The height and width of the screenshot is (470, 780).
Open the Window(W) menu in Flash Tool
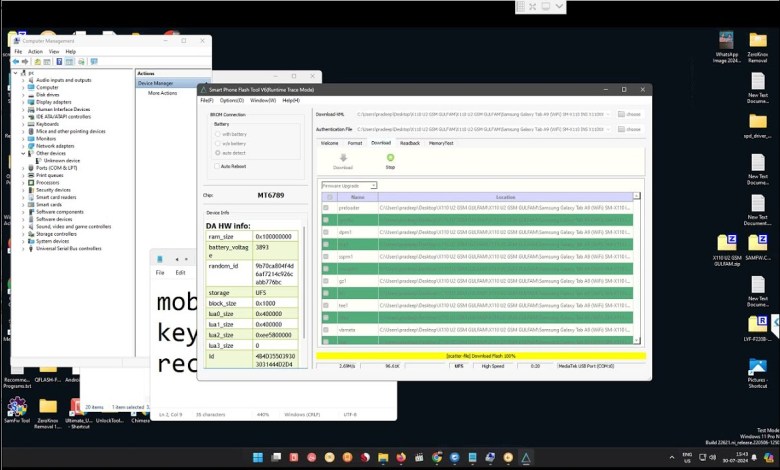[x=263, y=100]
